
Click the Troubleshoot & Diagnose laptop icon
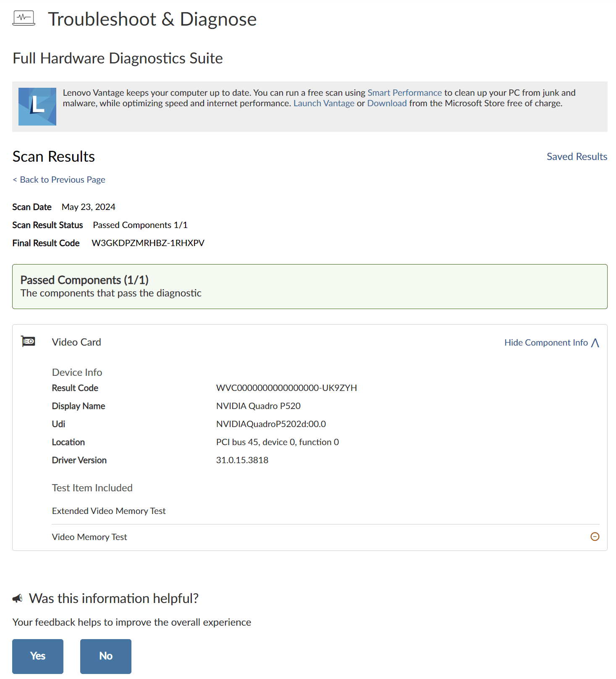[x=24, y=18]
